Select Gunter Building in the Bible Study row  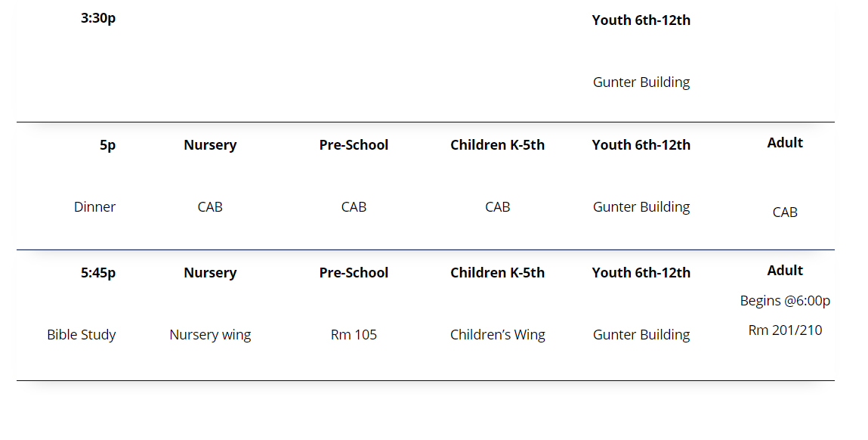pos(641,335)
